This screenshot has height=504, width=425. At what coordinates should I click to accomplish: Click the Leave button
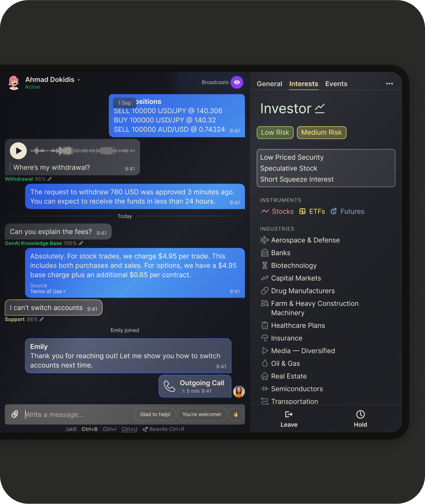[x=289, y=419]
